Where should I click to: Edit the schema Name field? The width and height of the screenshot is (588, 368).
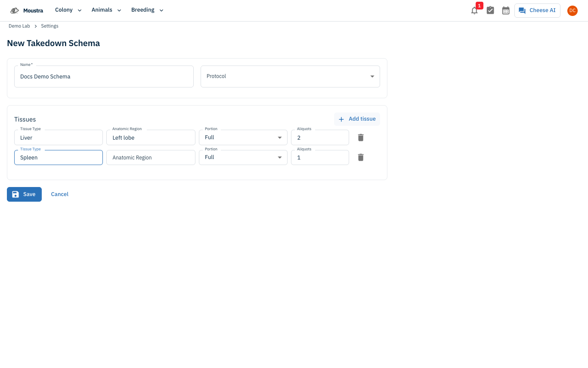(104, 76)
